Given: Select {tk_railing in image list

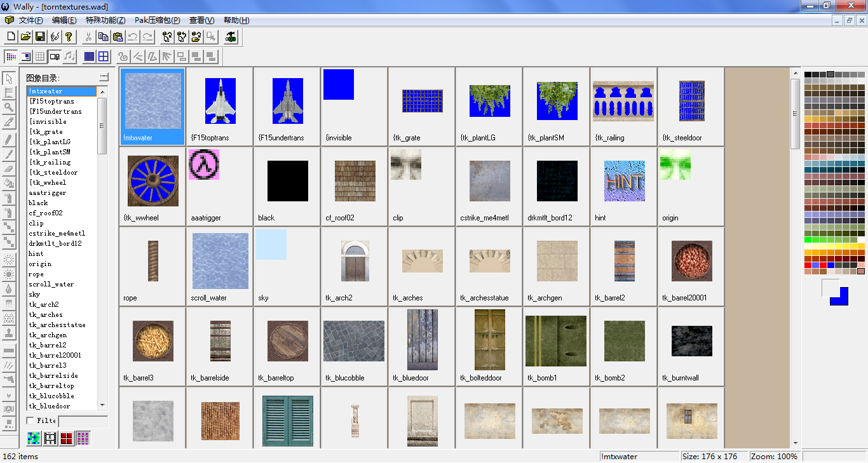Looking at the screenshot, I should [x=62, y=162].
